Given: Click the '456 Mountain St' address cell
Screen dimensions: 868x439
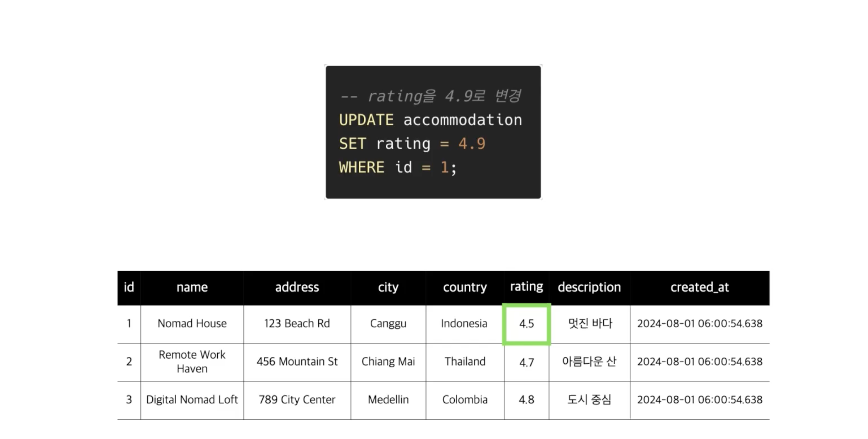Looking at the screenshot, I should [x=297, y=362].
